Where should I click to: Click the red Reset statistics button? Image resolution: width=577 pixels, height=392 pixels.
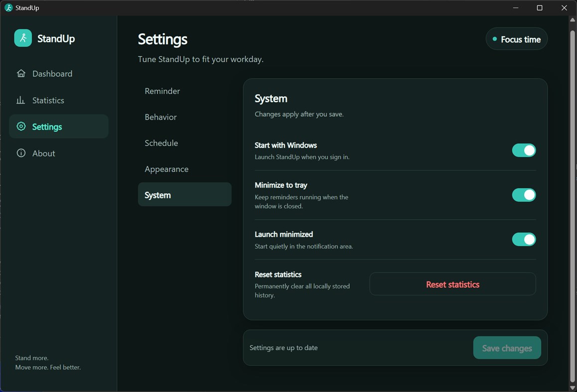tap(452, 284)
